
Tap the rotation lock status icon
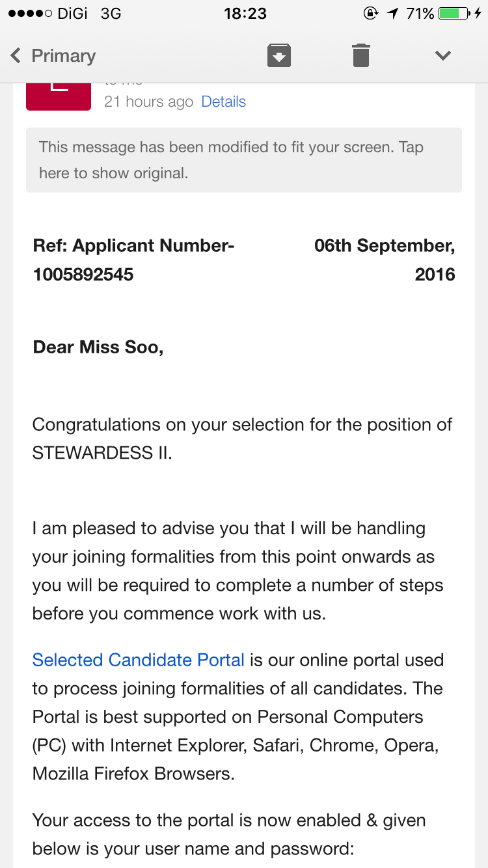[x=370, y=14]
